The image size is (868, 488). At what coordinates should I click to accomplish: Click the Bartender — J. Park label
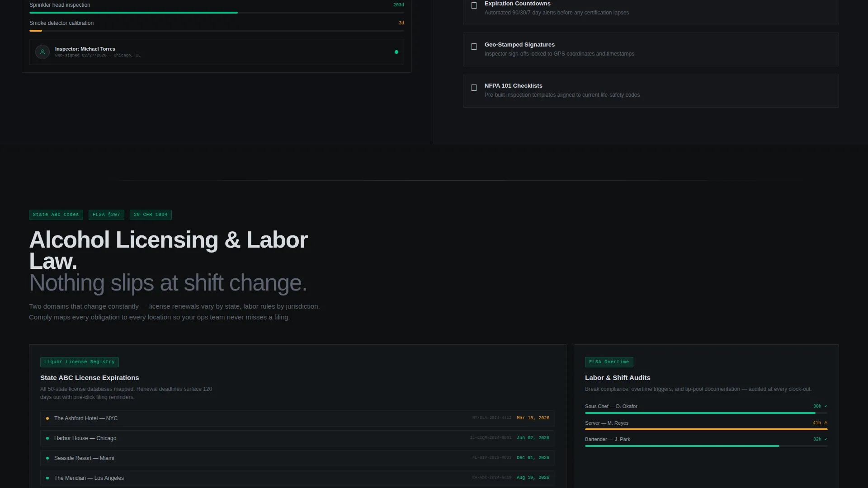(608, 439)
